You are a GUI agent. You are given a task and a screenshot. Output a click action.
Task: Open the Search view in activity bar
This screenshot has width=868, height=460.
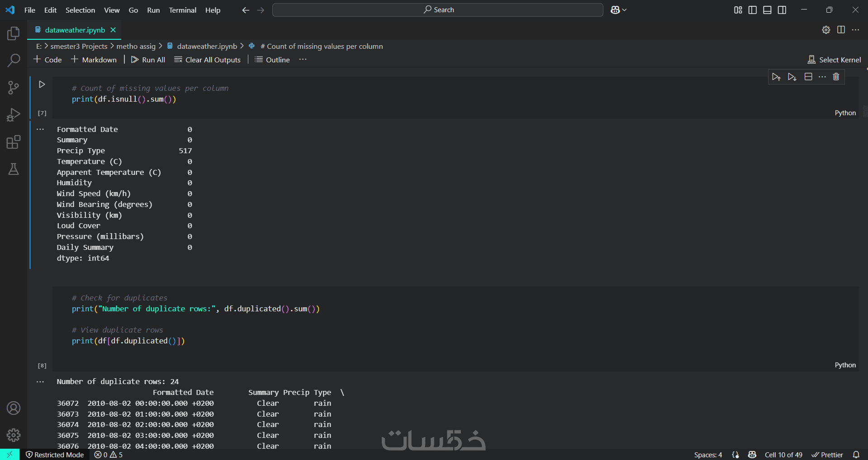[x=14, y=60]
